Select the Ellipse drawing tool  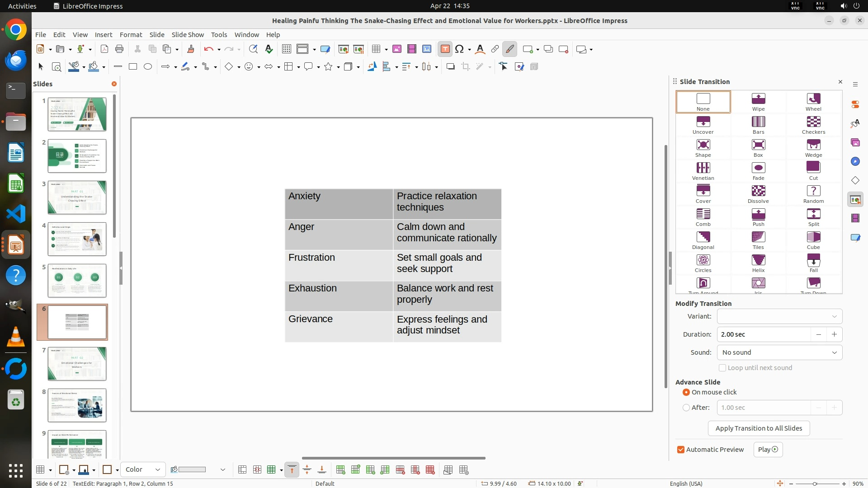coord(148,66)
